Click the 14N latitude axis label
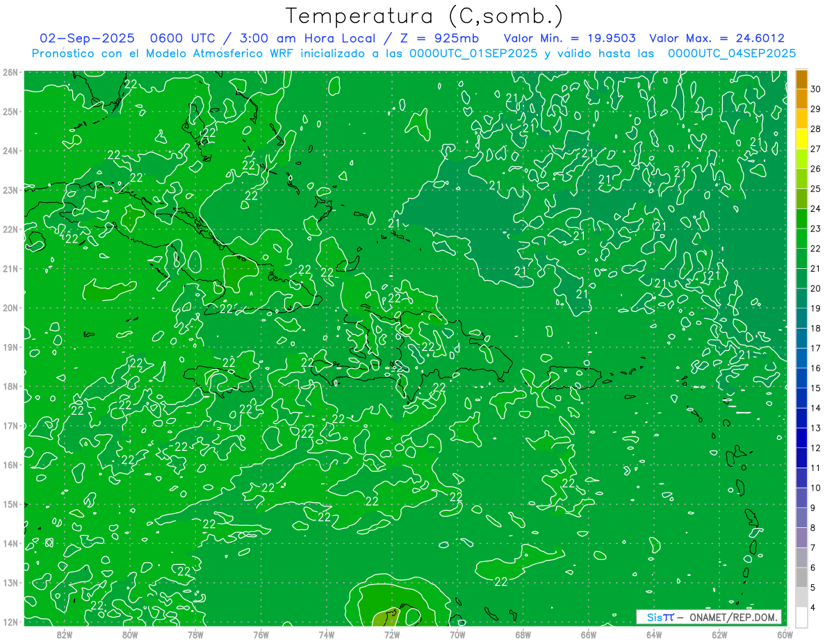The image size is (834, 644). [10, 543]
